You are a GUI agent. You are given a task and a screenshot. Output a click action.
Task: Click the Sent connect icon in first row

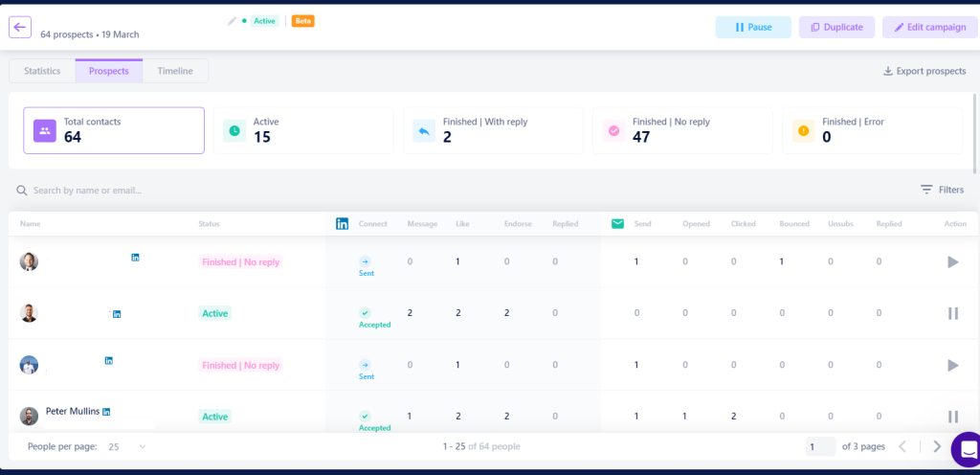click(x=366, y=261)
